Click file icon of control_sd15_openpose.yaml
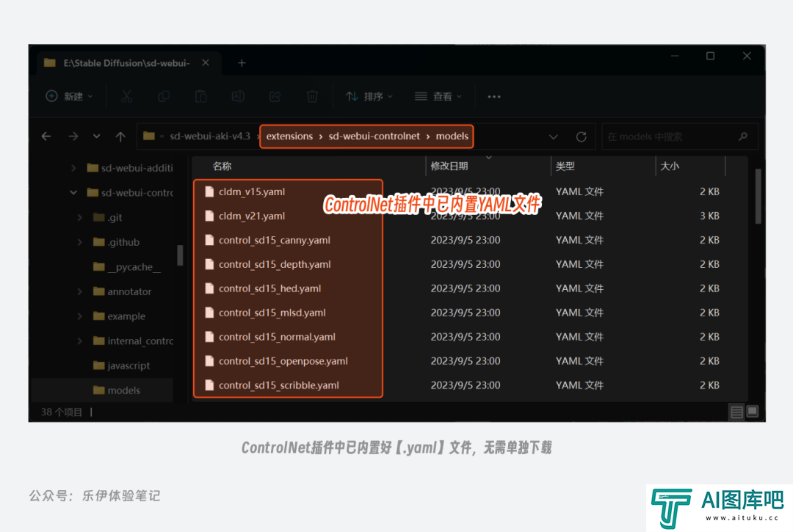This screenshot has width=793, height=532. click(209, 361)
